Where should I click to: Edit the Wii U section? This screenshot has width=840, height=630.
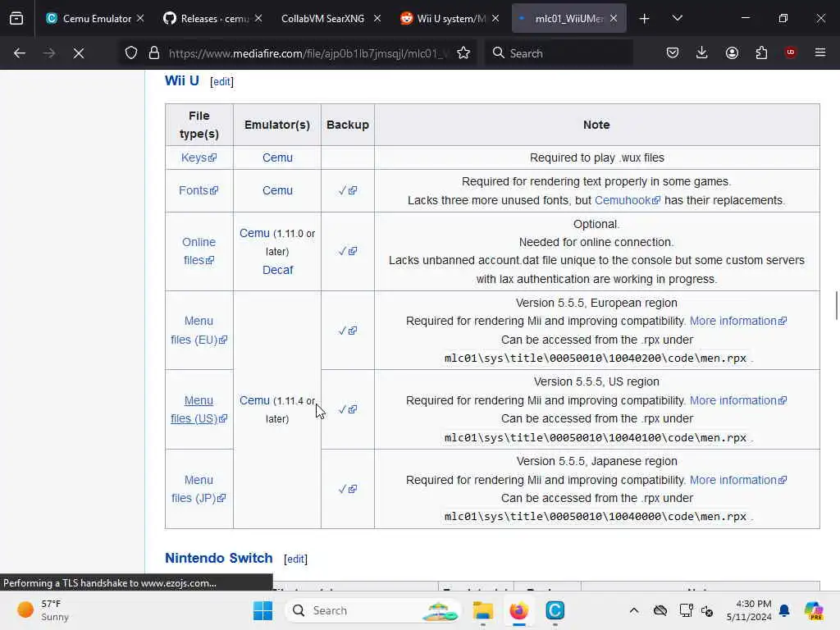(221, 81)
